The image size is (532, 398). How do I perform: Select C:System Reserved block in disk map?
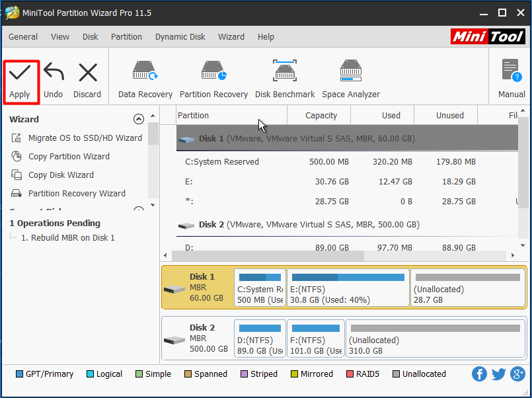point(260,288)
